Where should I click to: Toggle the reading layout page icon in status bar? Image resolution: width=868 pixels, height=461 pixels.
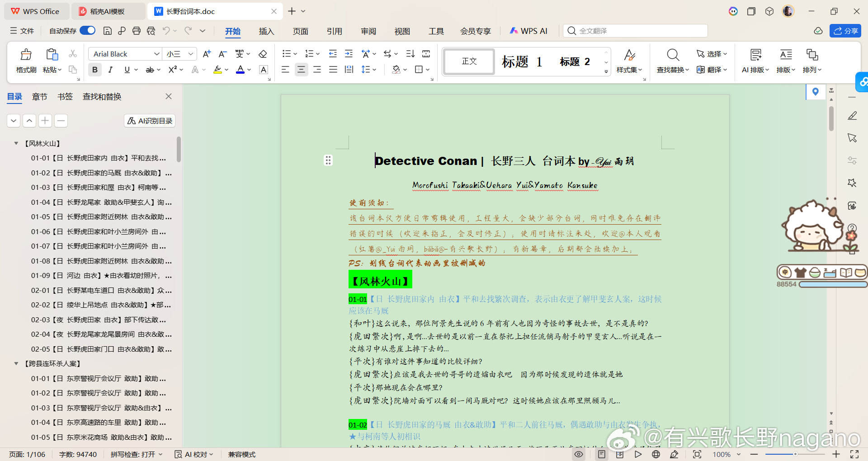pos(619,454)
